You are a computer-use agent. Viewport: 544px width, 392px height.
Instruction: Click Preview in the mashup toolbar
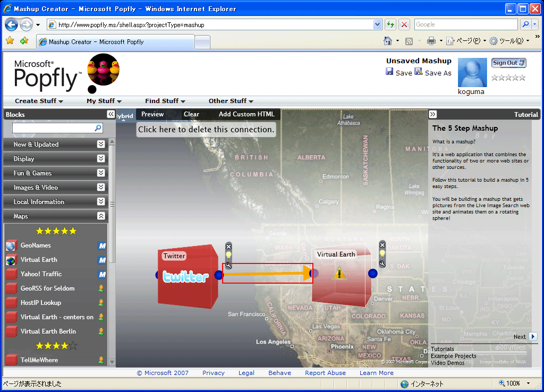click(x=152, y=114)
